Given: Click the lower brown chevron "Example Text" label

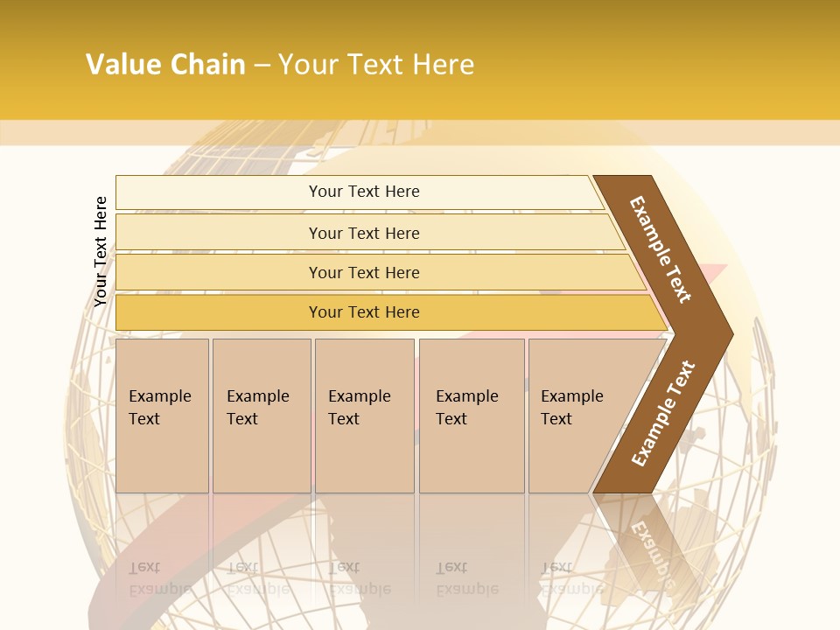Looking at the screenshot, I should click(664, 414).
